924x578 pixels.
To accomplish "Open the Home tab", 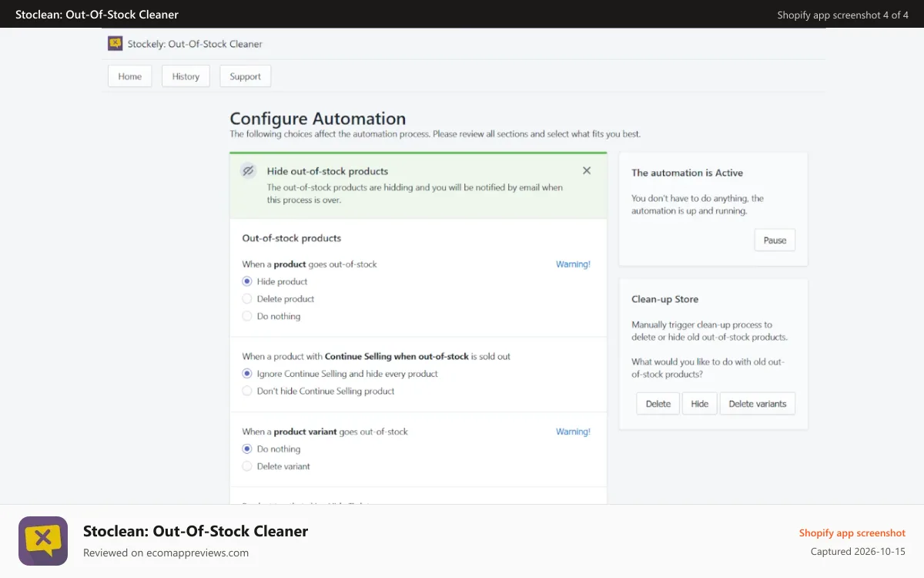I will point(130,76).
